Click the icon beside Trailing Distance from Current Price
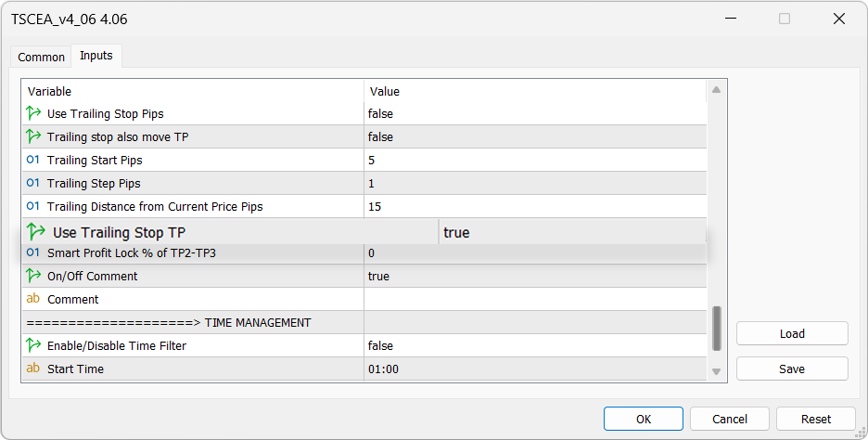 tap(33, 206)
